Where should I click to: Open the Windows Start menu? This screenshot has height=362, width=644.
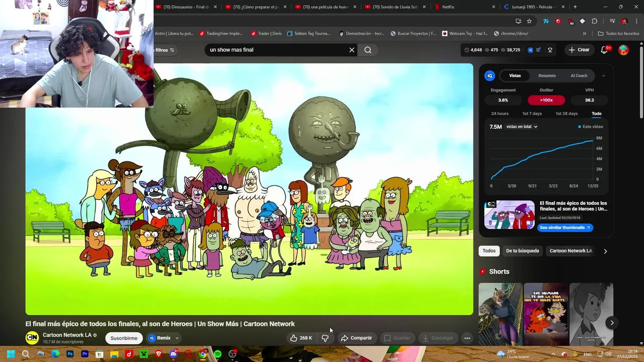tap(11, 354)
